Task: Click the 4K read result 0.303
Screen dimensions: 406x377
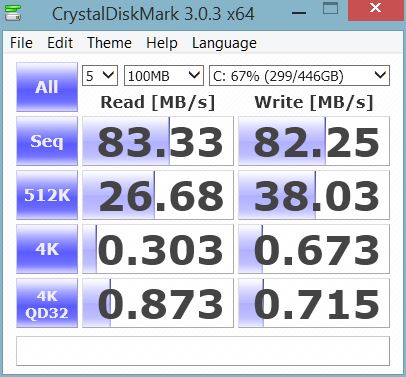Action: (158, 249)
